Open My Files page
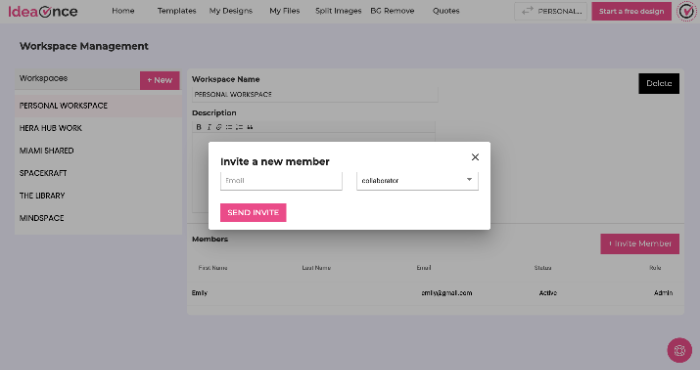This screenshot has height=370, width=700. click(284, 11)
